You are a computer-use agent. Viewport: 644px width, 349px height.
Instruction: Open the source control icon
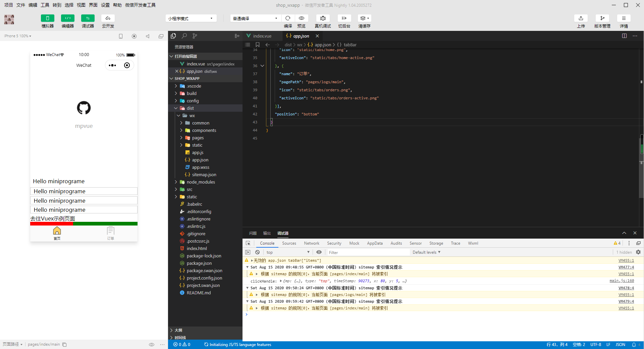(x=195, y=36)
